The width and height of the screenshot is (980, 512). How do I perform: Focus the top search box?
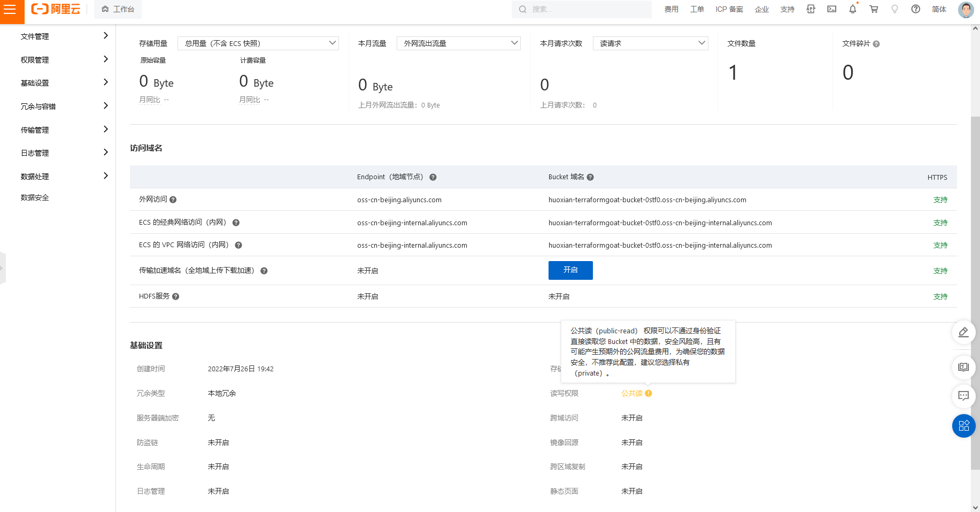point(582,9)
